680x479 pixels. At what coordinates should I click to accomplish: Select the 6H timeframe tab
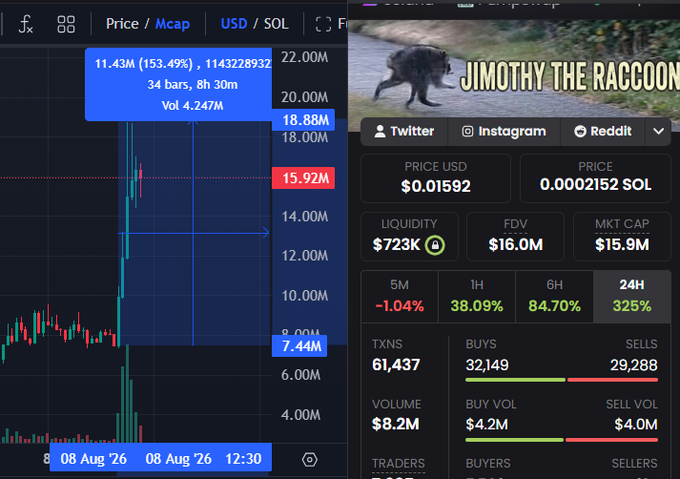554,297
